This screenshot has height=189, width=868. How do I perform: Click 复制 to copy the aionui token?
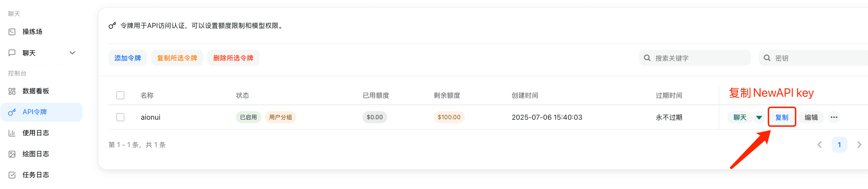(782, 117)
